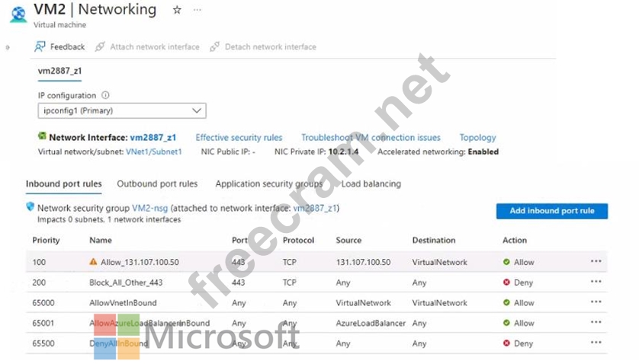This screenshot has width=639, height=364.
Task: Click Allow status icon for AllowVnetInBound
Action: pyautogui.click(x=506, y=302)
